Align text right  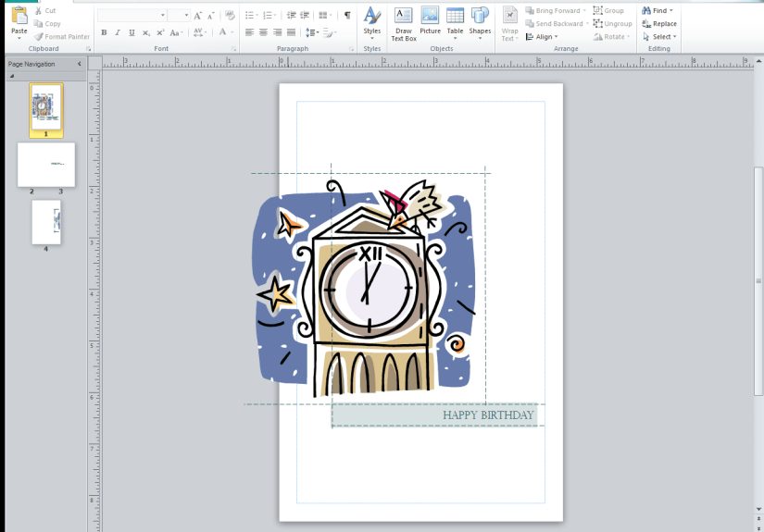[277, 32]
